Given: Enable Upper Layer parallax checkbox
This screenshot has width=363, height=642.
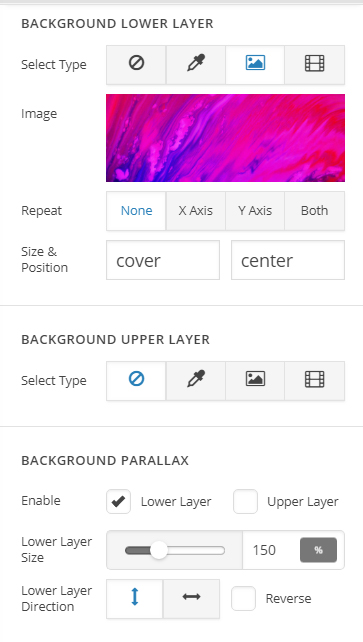Looking at the screenshot, I should pyautogui.click(x=245, y=501).
